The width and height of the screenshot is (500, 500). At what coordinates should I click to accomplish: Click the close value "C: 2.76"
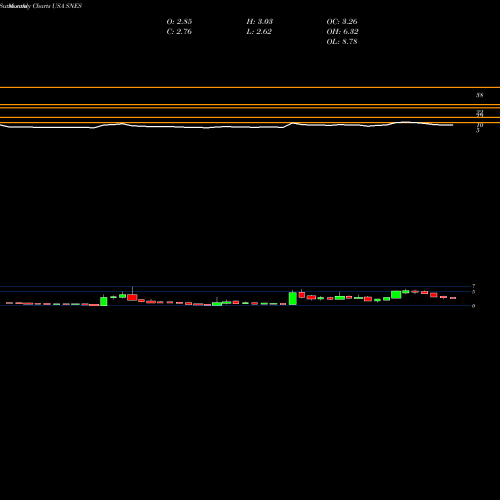179,32
